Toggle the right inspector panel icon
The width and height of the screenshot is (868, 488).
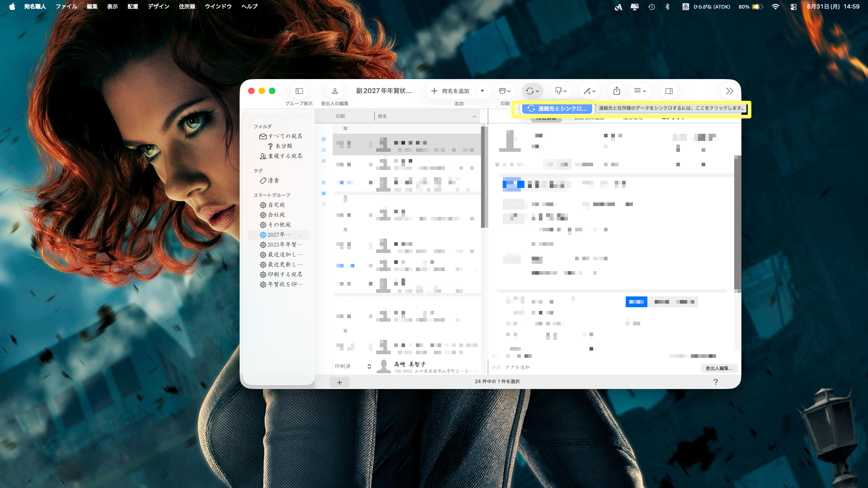[x=669, y=91]
